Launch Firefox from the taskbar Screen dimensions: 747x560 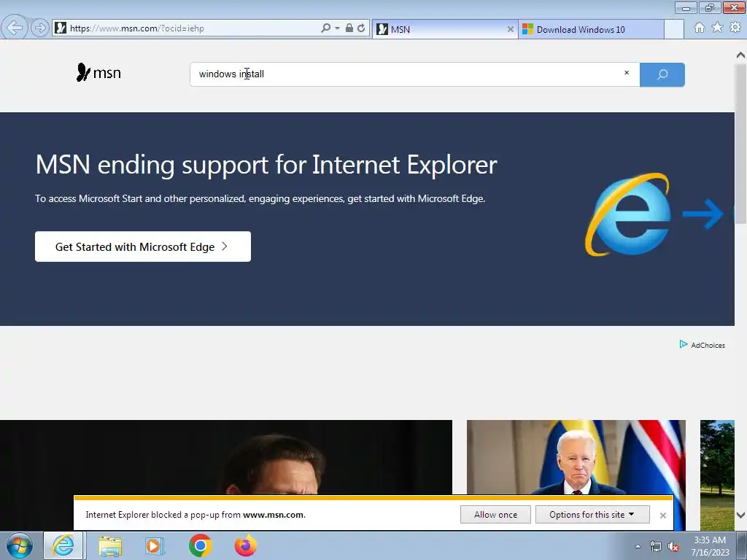pyautogui.click(x=246, y=545)
